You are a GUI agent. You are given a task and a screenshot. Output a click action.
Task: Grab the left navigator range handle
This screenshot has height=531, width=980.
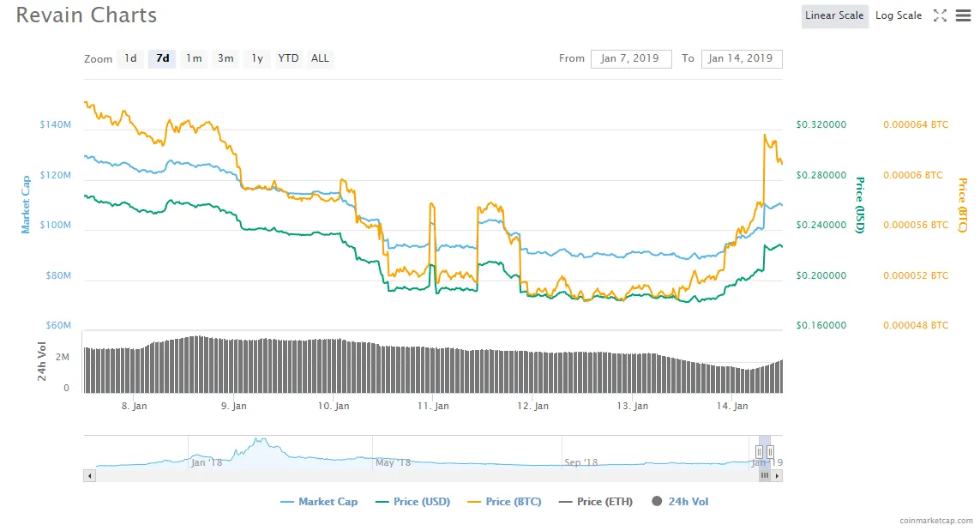pyautogui.click(x=759, y=451)
